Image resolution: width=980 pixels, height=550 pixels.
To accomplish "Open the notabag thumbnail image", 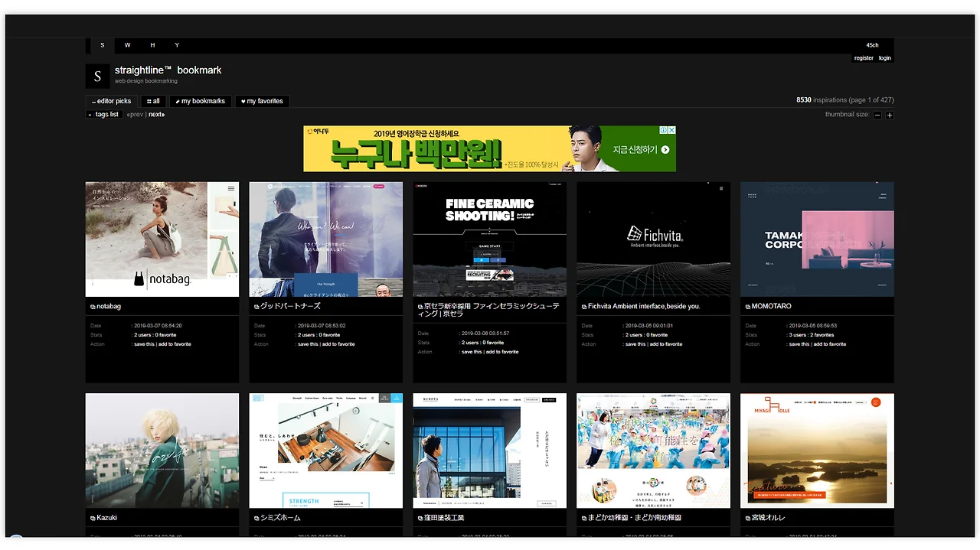I will click(162, 239).
